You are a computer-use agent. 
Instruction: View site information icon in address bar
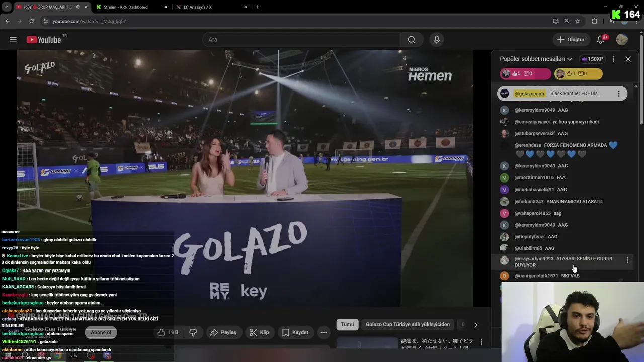coord(46,21)
